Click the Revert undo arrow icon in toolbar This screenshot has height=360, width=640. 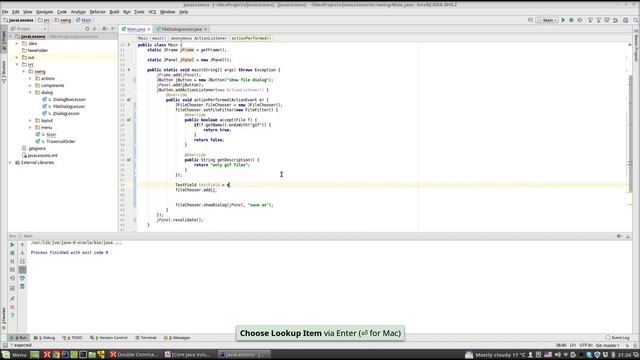pyautogui.click(x=616, y=20)
